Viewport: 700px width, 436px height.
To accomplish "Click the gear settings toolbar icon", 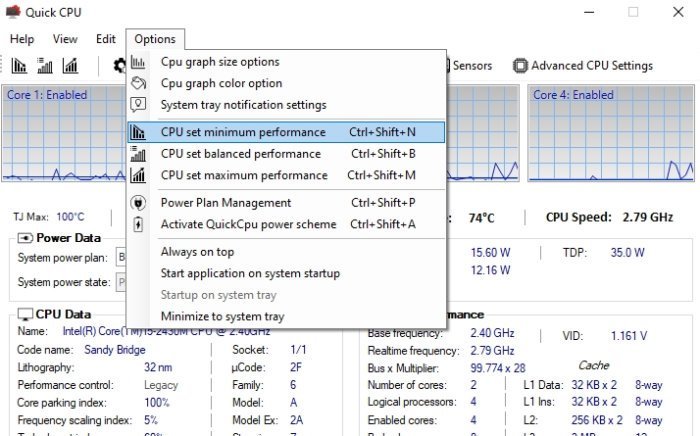I will click(119, 66).
